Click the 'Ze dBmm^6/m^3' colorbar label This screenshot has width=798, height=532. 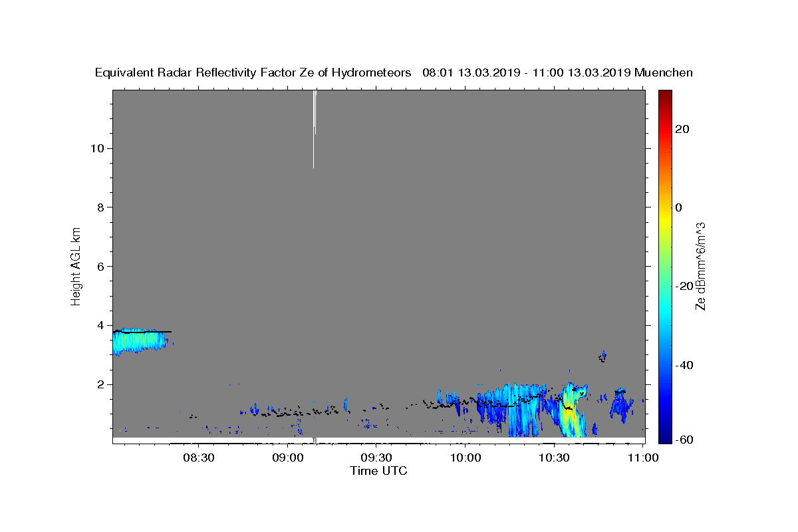click(x=700, y=266)
